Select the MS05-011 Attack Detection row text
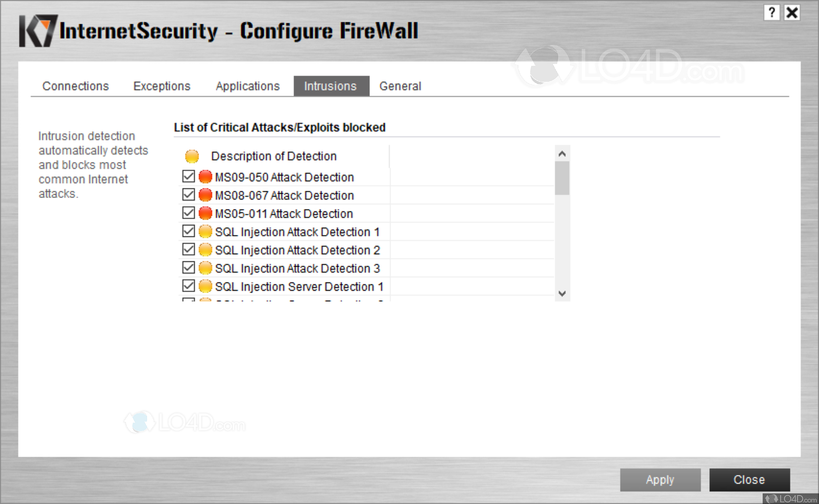Viewport: 819px width, 504px height. [x=284, y=213]
